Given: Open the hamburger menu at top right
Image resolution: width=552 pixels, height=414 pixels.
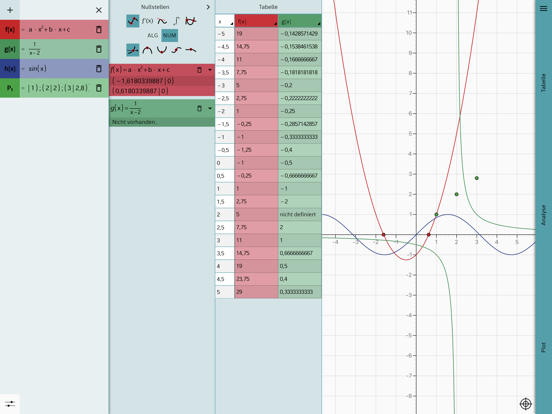Looking at the screenshot, I should 543,8.
